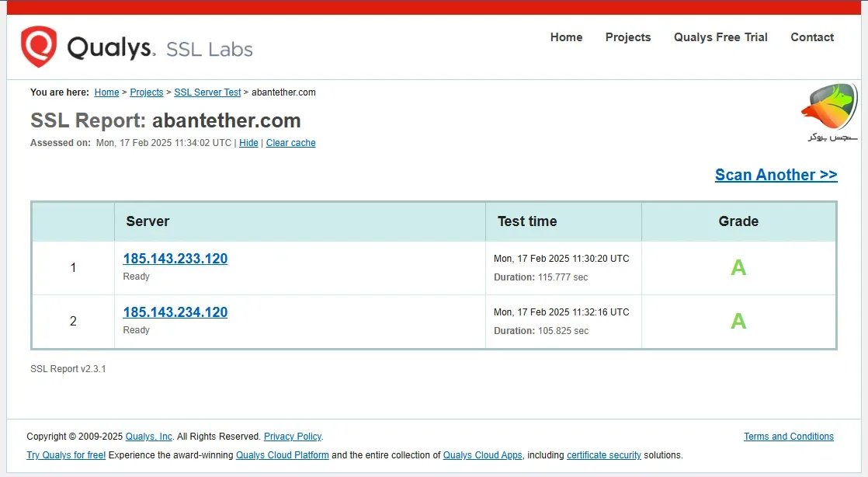Click the Scan Another link
Viewport: 868px width, 477px height.
pos(776,175)
